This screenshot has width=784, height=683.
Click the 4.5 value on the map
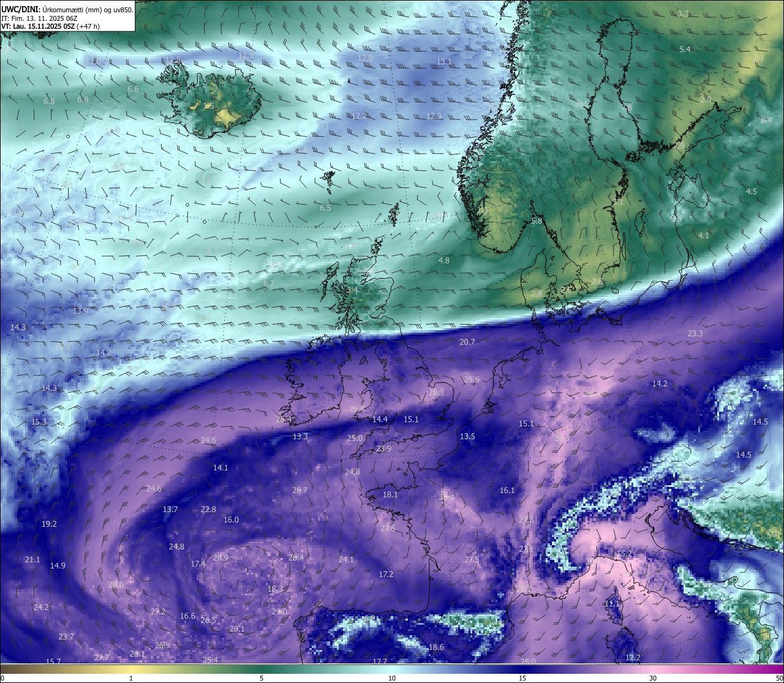coord(752,191)
